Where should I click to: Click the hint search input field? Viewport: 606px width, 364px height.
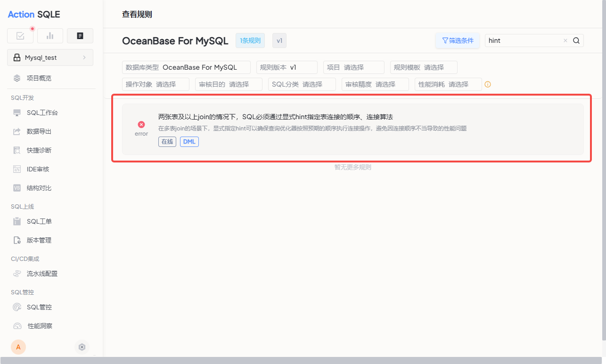523,40
